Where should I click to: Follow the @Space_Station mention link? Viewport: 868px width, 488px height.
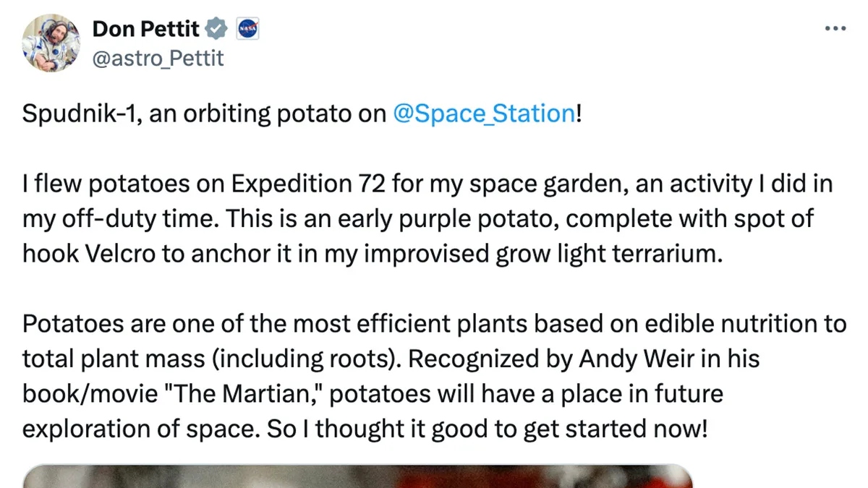click(483, 114)
